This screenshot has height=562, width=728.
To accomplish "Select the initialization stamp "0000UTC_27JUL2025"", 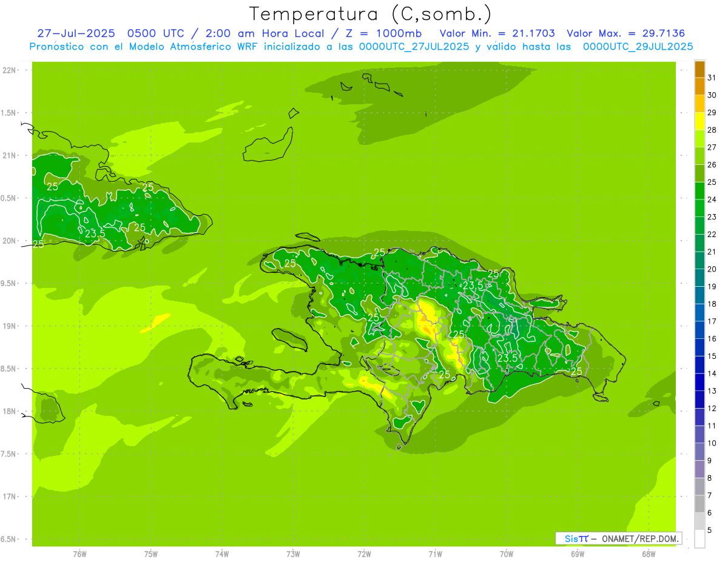I will tap(414, 47).
